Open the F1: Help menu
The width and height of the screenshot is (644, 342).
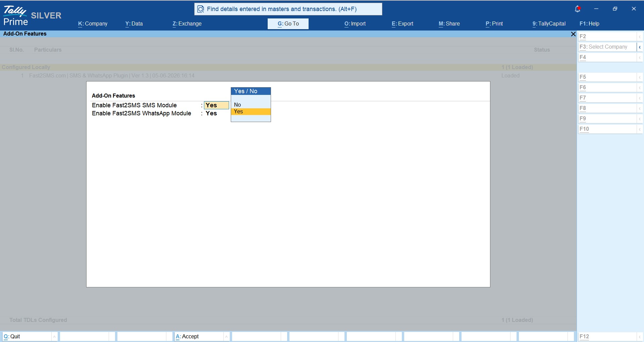[x=589, y=24]
